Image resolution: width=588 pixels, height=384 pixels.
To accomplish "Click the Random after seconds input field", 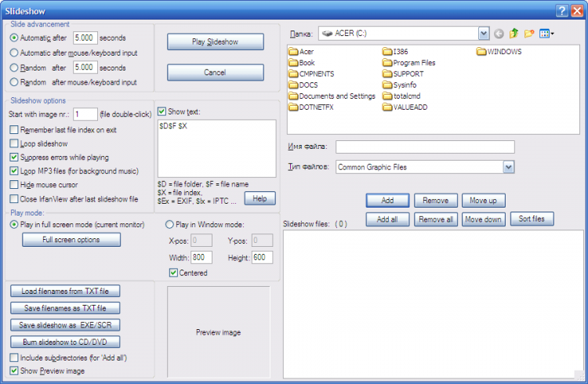I will click(x=85, y=67).
